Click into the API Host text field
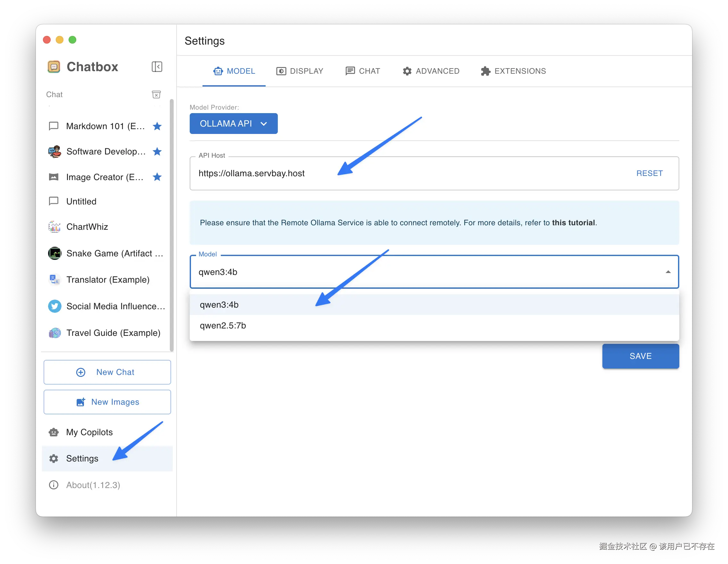 pos(400,173)
